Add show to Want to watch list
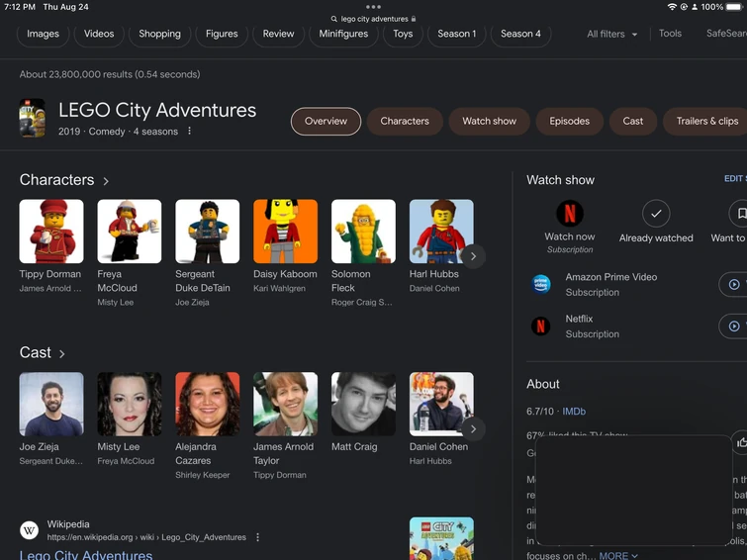This screenshot has width=747, height=560. click(738, 214)
